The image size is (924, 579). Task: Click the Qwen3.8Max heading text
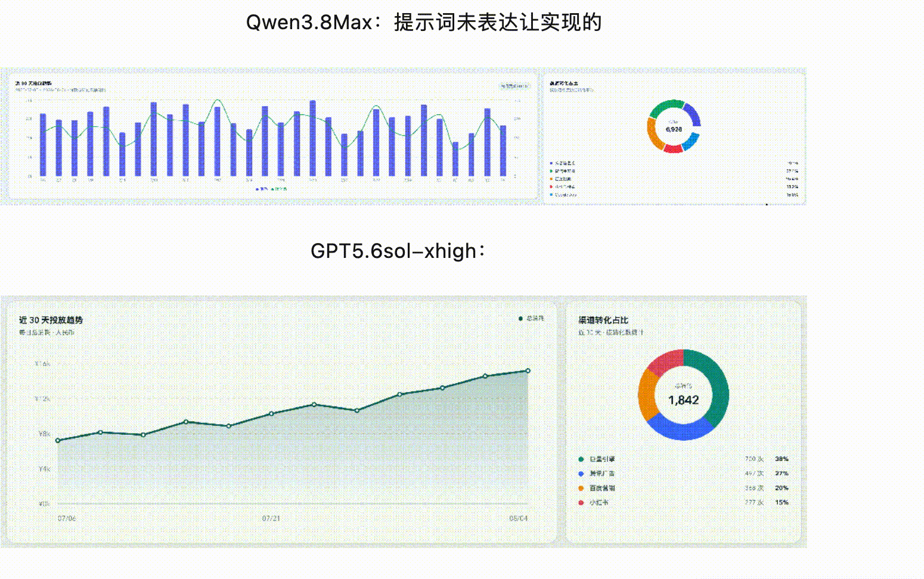coord(424,23)
